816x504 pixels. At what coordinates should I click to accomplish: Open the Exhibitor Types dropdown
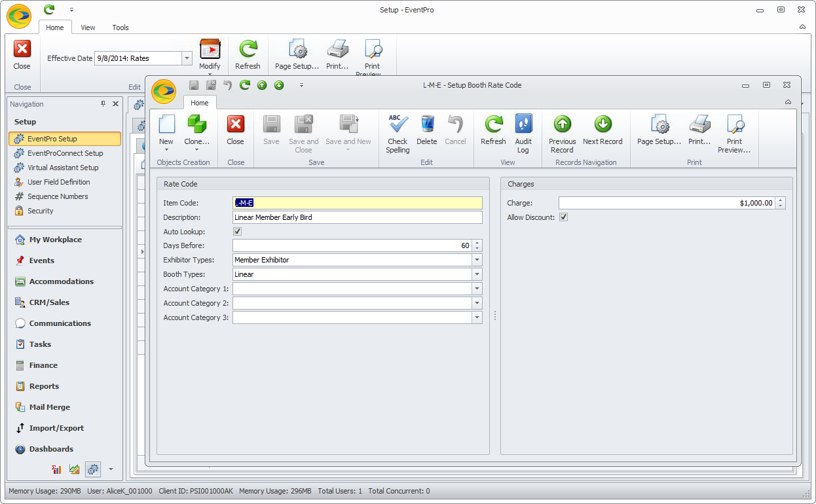click(477, 260)
